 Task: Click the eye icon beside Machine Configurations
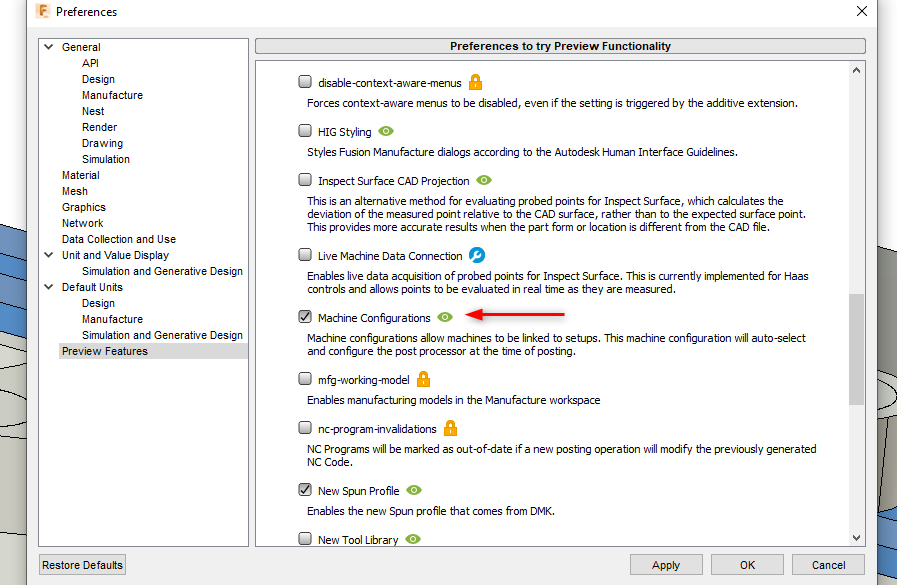(445, 316)
